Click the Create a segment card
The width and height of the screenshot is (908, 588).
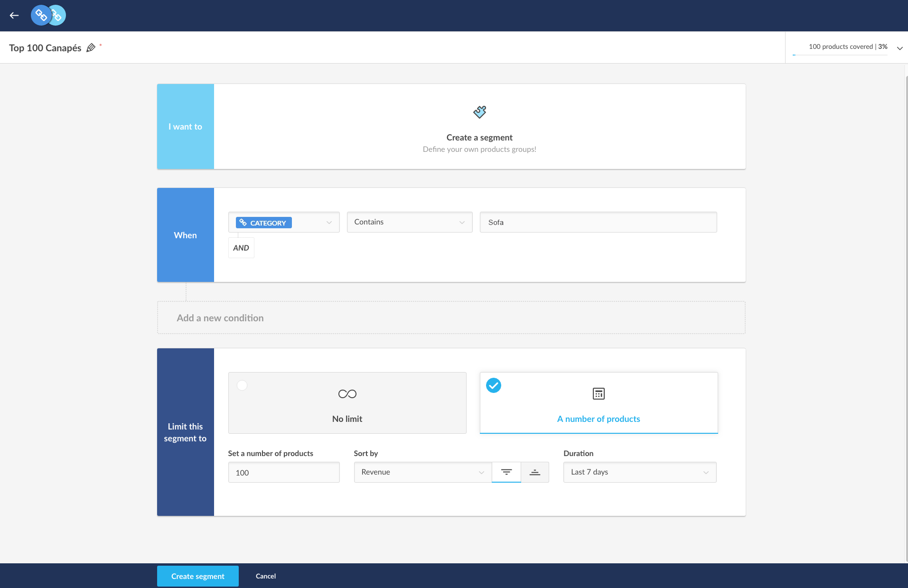pyautogui.click(x=479, y=127)
